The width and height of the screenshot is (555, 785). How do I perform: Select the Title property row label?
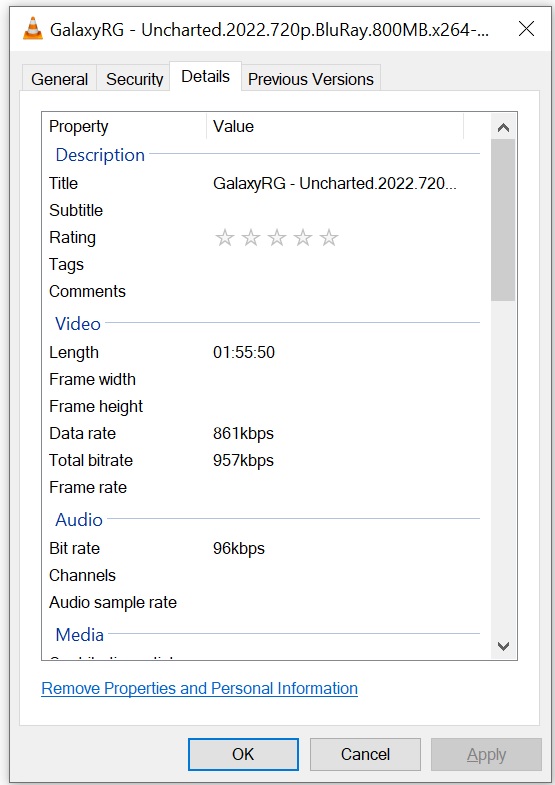pos(63,183)
